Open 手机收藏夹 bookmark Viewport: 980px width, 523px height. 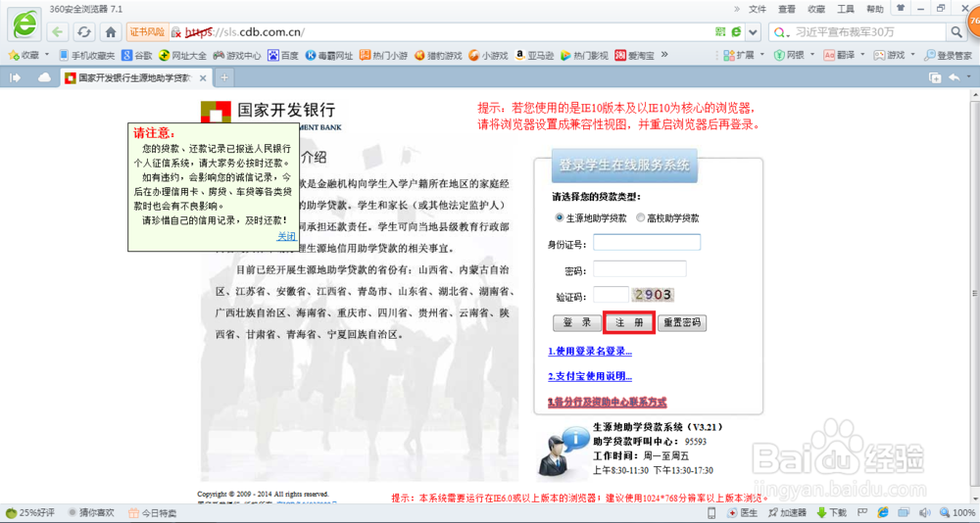(x=87, y=55)
